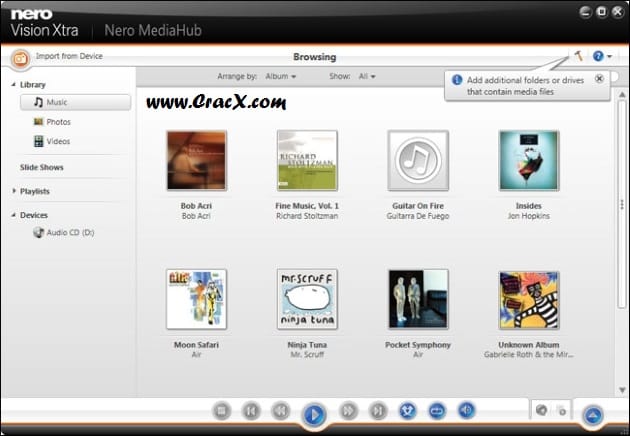
Task: Click the Richard Stoltzman artist text
Action: pyautogui.click(x=307, y=216)
